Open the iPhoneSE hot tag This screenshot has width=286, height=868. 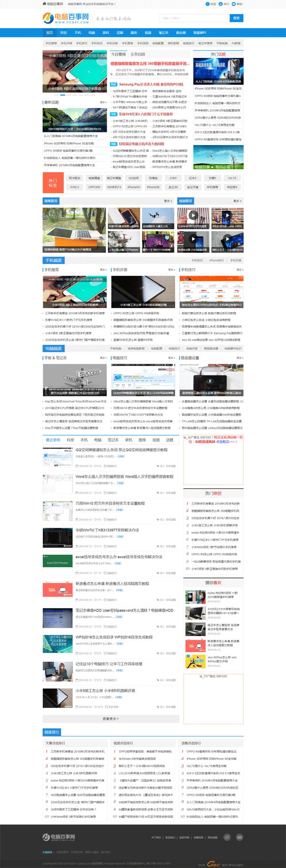click(x=153, y=187)
